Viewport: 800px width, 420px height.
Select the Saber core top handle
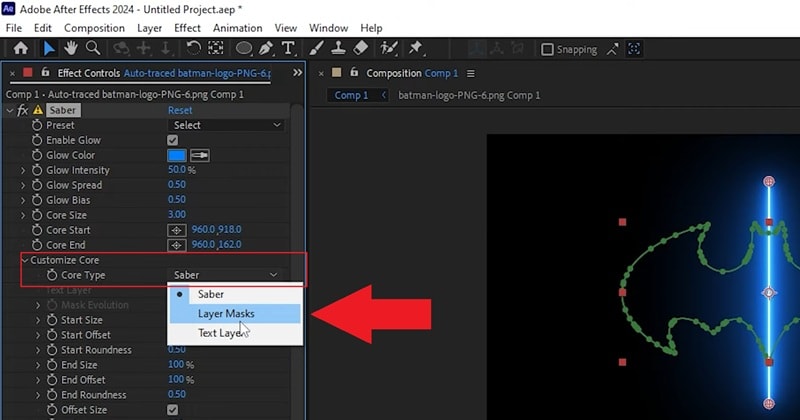click(769, 182)
